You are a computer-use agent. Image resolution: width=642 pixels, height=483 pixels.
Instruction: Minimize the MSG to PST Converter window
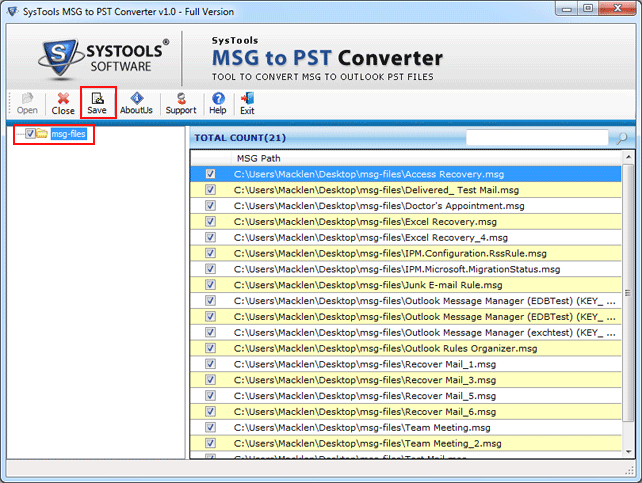567,8
